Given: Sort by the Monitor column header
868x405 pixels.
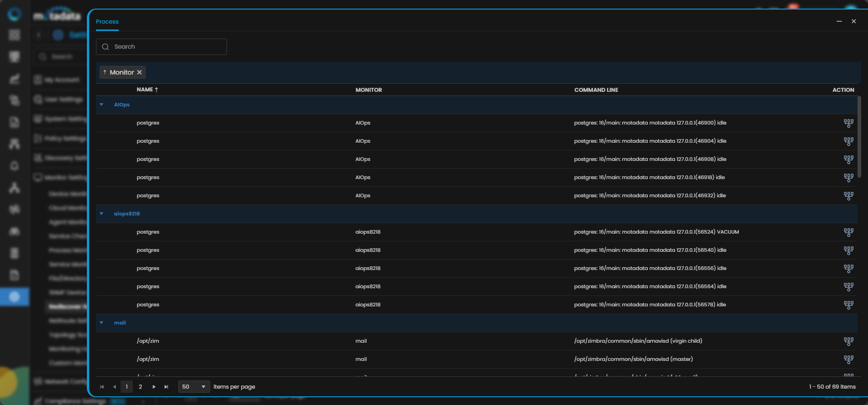Looking at the screenshot, I should click(369, 90).
